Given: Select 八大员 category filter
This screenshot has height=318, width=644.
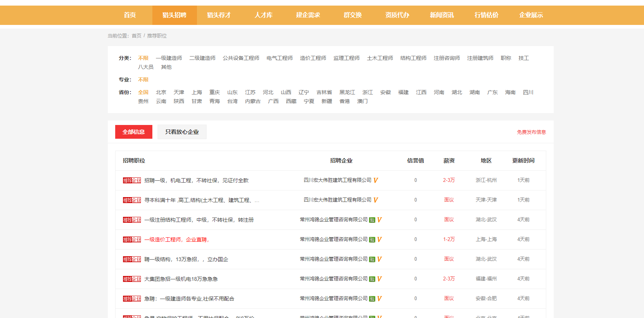Looking at the screenshot, I should point(146,67).
